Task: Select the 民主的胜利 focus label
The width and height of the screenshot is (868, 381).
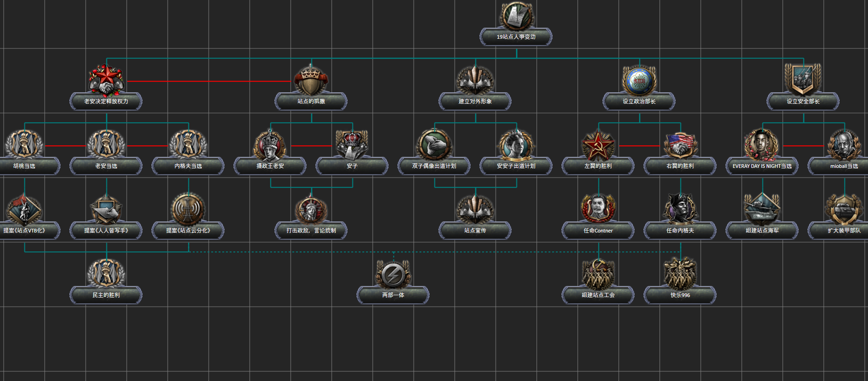Action: coord(106,295)
